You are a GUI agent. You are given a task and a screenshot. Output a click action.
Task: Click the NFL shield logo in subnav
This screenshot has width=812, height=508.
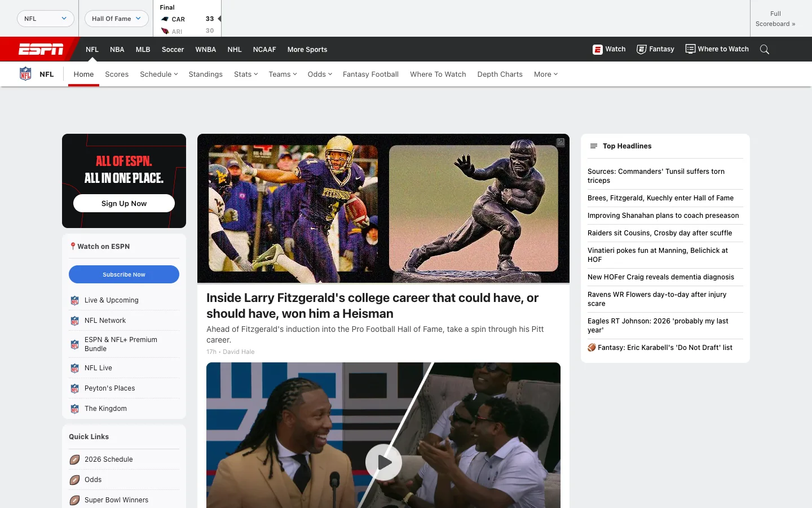(25, 74)
